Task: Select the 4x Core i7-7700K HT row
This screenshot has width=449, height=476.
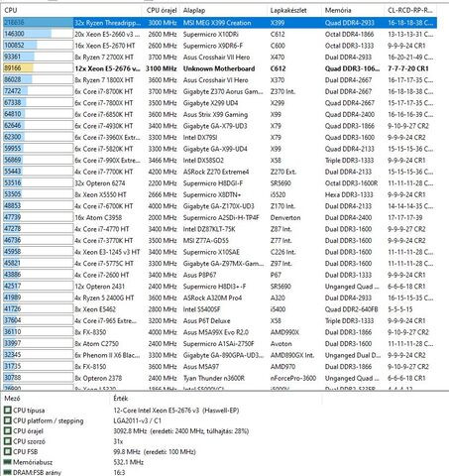Action: pos(220,172)
